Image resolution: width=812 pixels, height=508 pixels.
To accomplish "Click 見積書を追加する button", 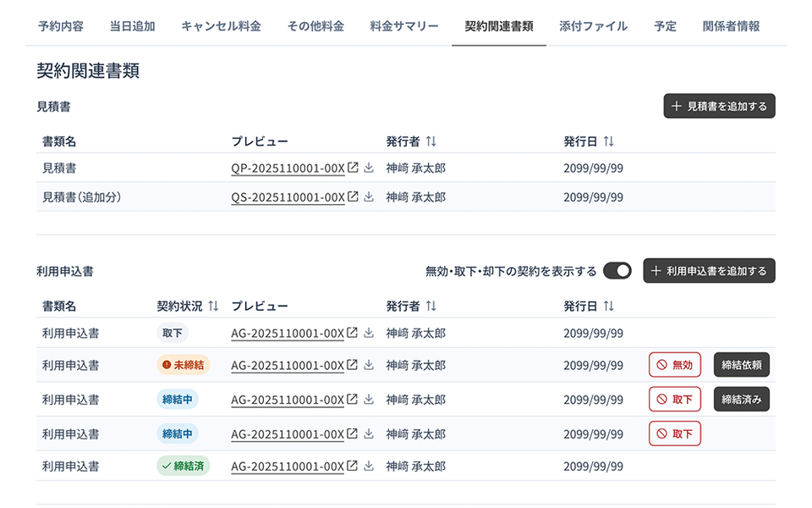I will pos(719,106).
